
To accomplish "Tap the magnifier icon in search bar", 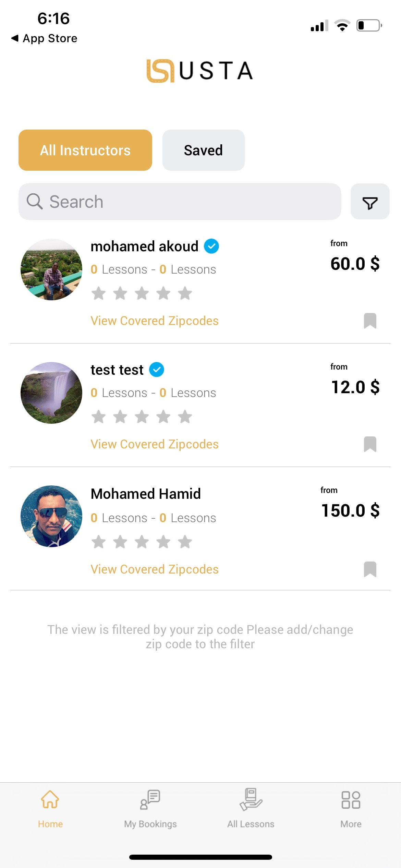I will [35, 202].
